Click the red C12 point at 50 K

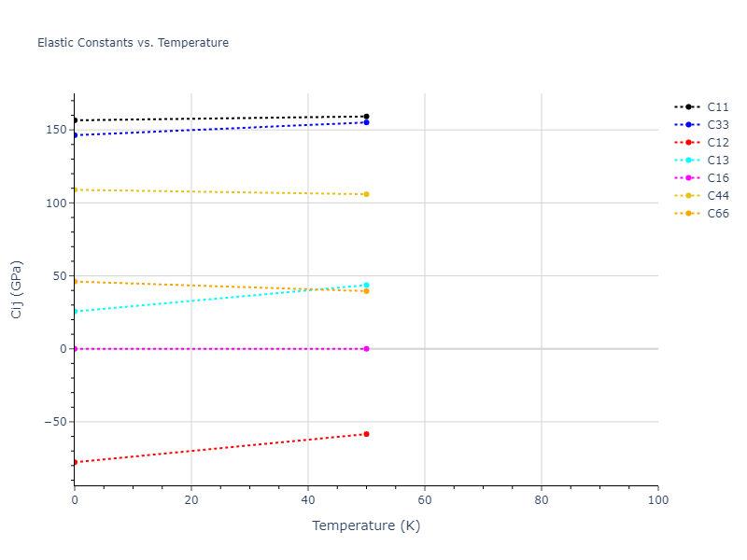click(366, 434)
